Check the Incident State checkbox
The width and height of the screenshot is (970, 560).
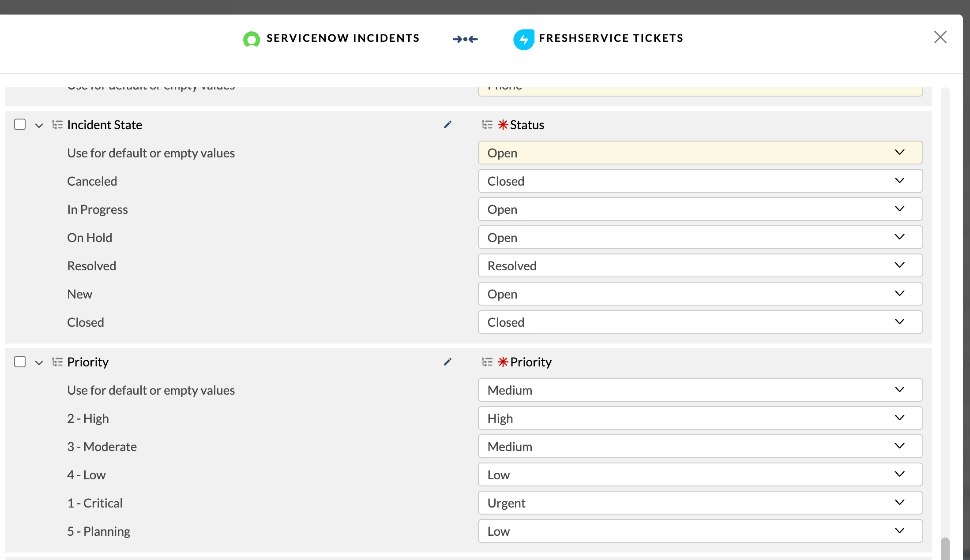20,124
